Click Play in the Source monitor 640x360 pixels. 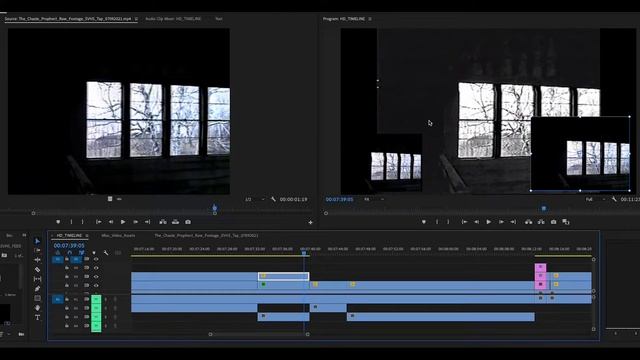click(123, 222)
